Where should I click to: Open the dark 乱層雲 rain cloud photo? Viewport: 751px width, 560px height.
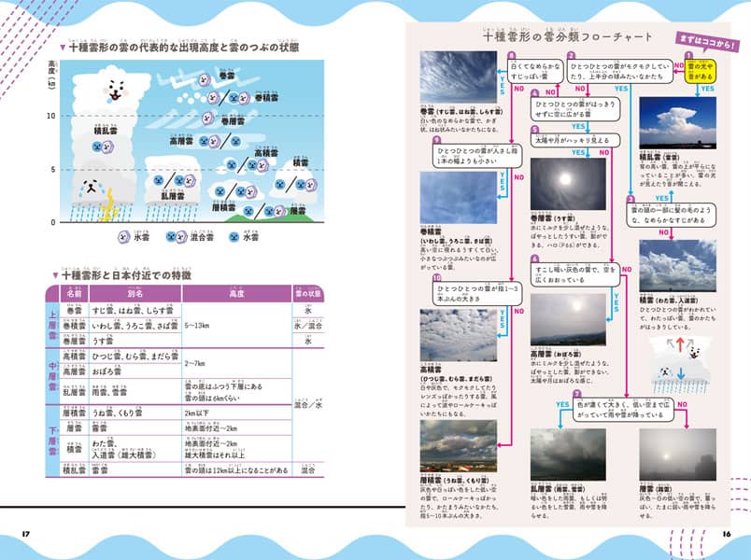(x=568, y=455)
